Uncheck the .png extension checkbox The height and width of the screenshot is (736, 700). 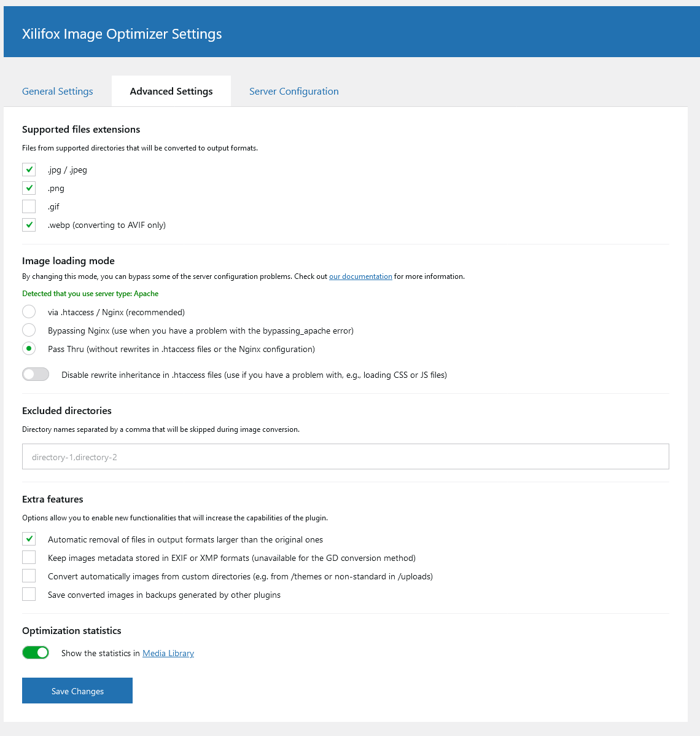coord(29,188)
